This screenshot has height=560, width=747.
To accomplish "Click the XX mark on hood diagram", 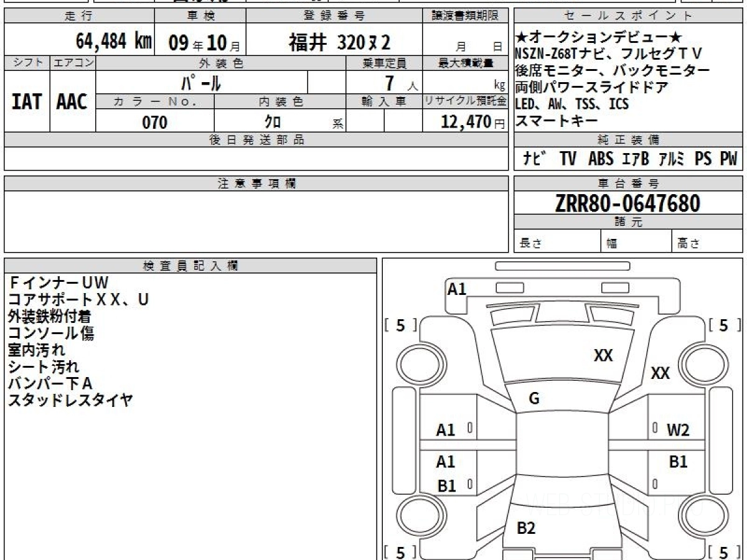I will (603, 355).
